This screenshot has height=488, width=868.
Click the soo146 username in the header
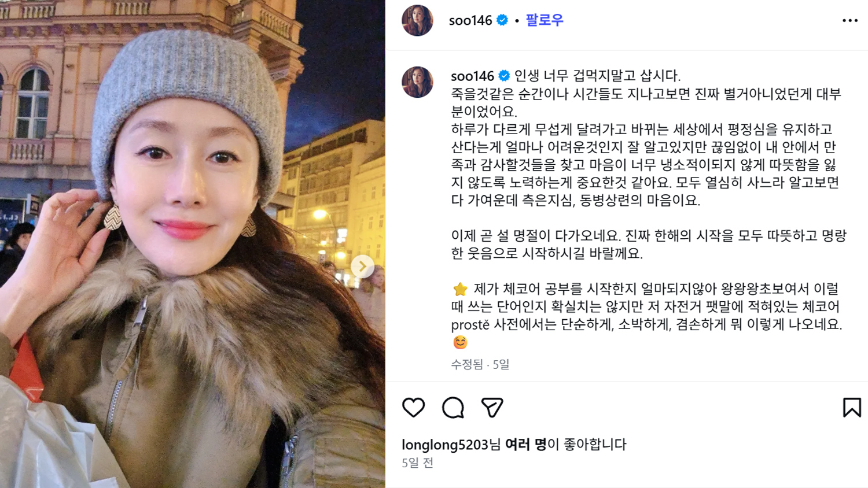pyautogui.click(x=470, y=20)
